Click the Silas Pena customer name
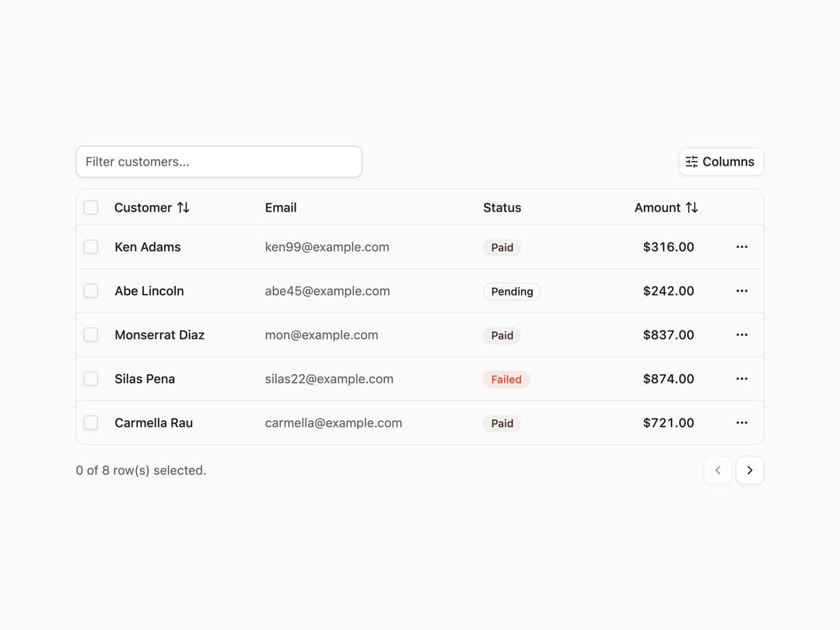 [145, 379]
